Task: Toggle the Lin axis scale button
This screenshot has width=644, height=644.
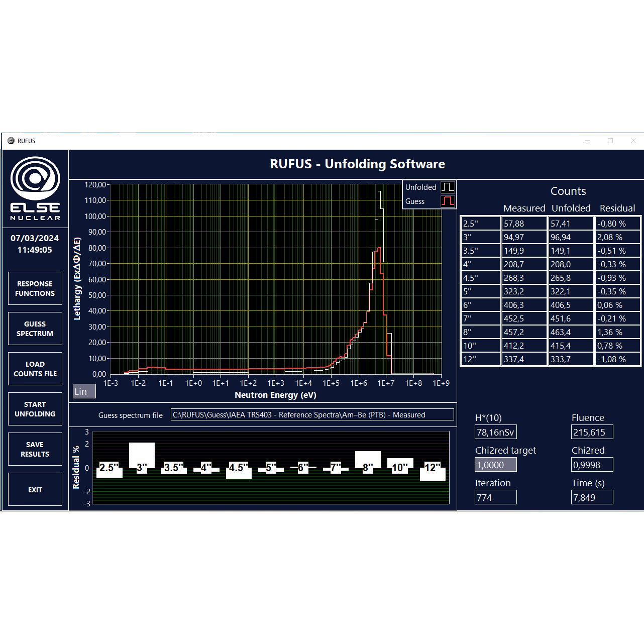Action: coord(84,392)
